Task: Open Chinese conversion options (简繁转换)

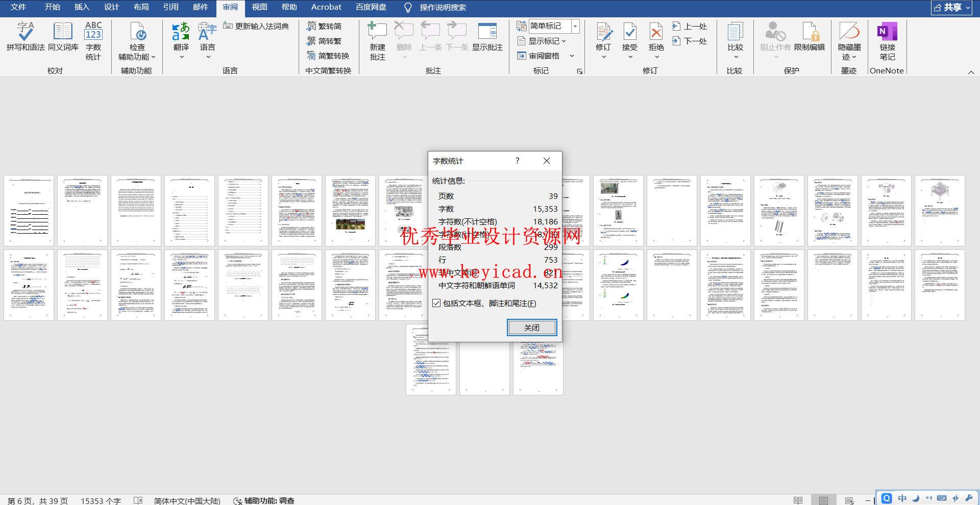Action: click(x=328, y=56)
